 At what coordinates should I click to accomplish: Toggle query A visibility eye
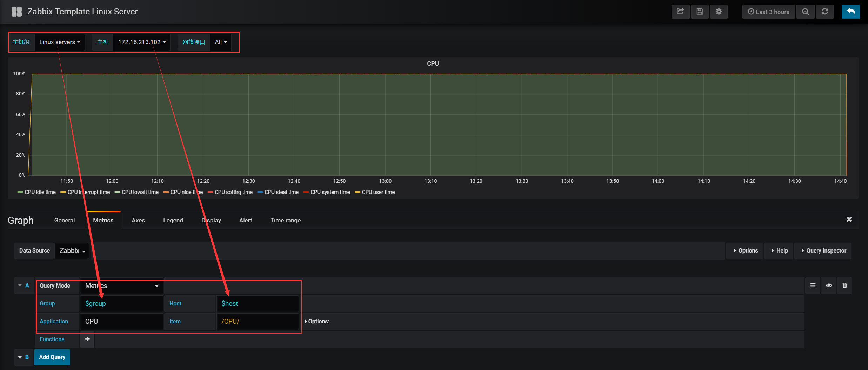[x=829, y=285]
